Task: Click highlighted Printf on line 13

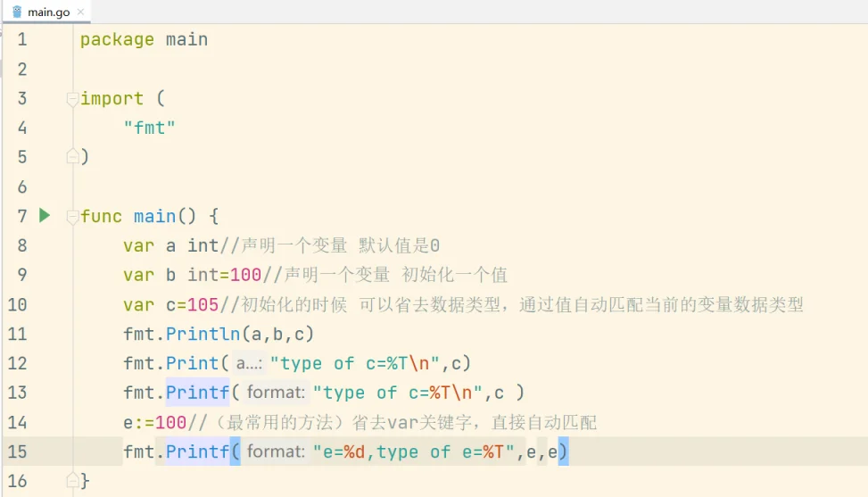Action: (197, 393)
